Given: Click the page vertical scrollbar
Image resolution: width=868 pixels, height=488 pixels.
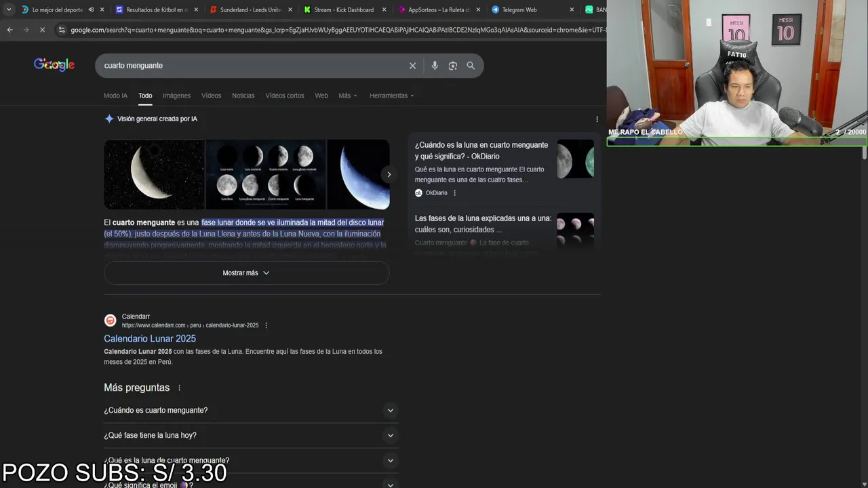Looking at the screenshot, I should point(865,153).
